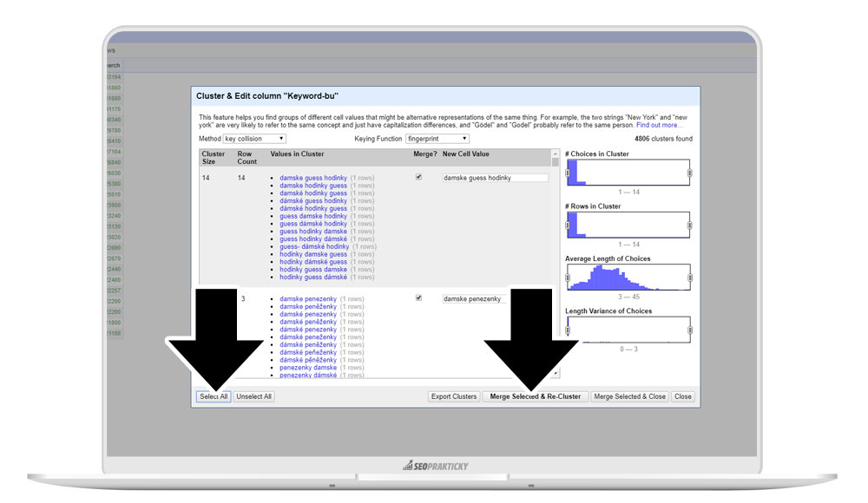Select the value link "dámské guess hodinky"
This screenshot has width=868, height=503.
(313, 201)
